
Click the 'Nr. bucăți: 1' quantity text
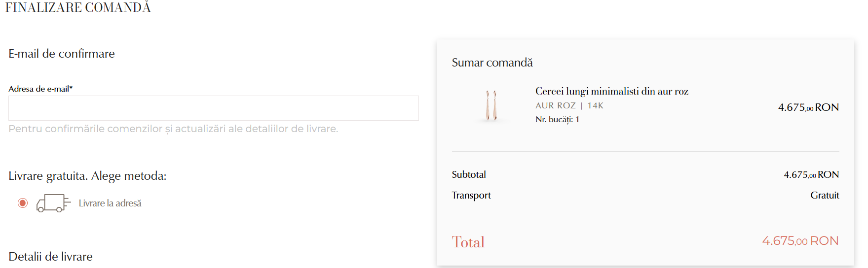pyautogui.click(x=557, y=119)
